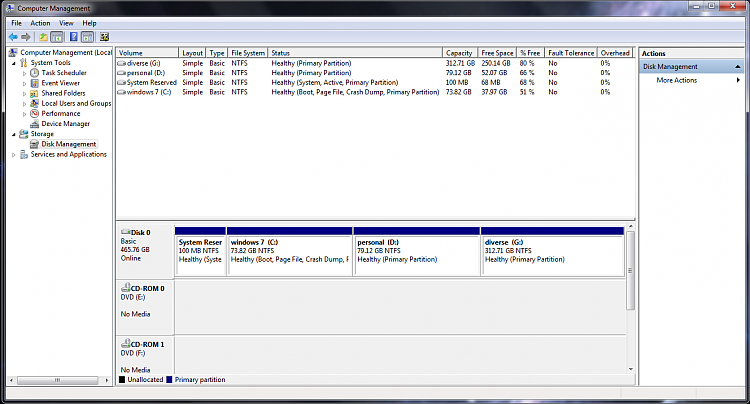Expand the Local Users and Groups node
Viewport: 750px width, 404px height.
[24, 104]
